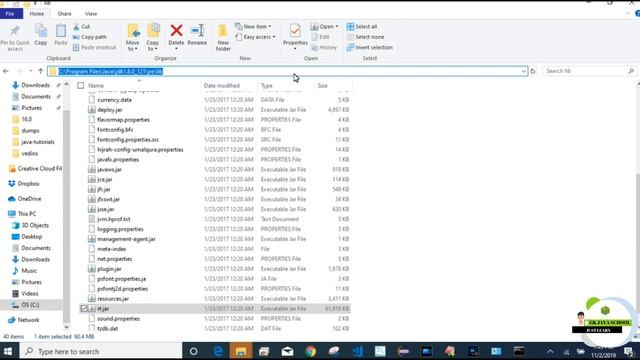Sort by the Size column header

(x=322, y=86)
